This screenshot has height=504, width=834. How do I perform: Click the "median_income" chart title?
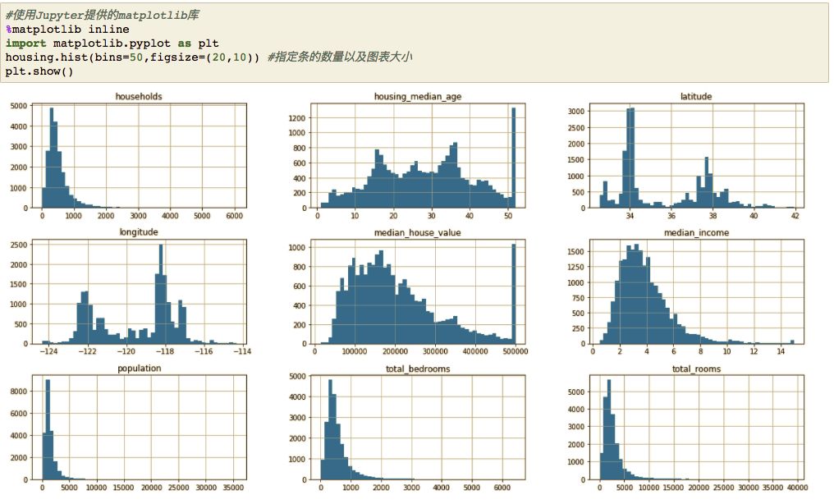[695, 232]
